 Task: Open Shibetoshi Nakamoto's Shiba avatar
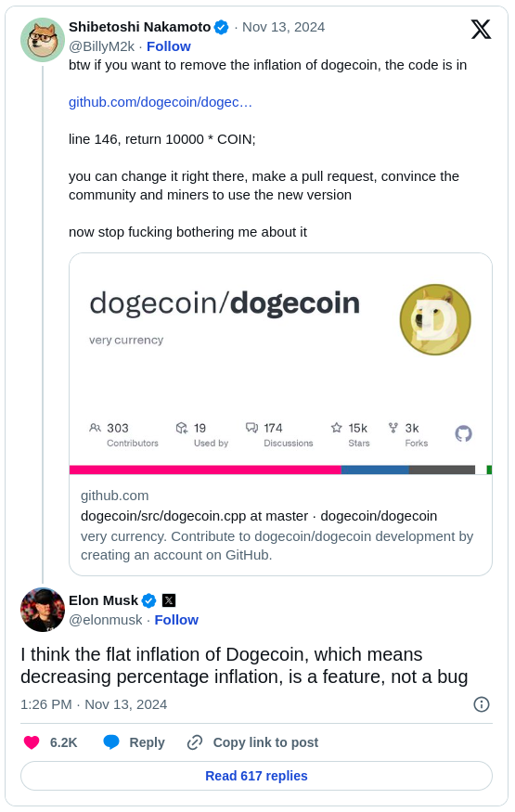(43, 40)
